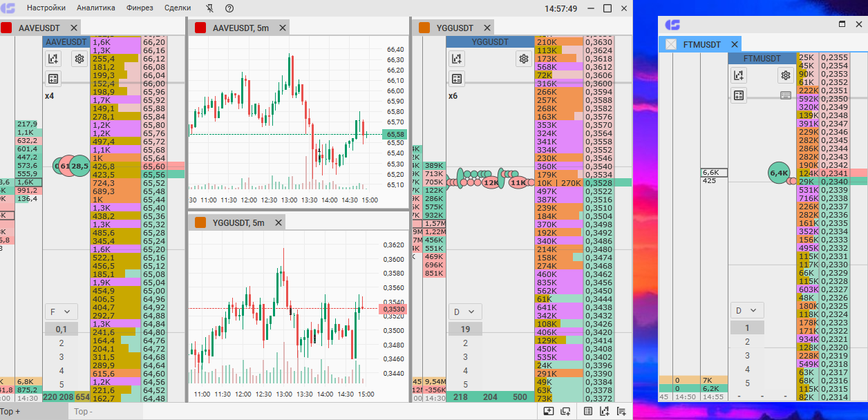Click the red color marker on AAVEUSDT tab
The height and width of the screenshot is (420, 868).
(x=6, y=28)
